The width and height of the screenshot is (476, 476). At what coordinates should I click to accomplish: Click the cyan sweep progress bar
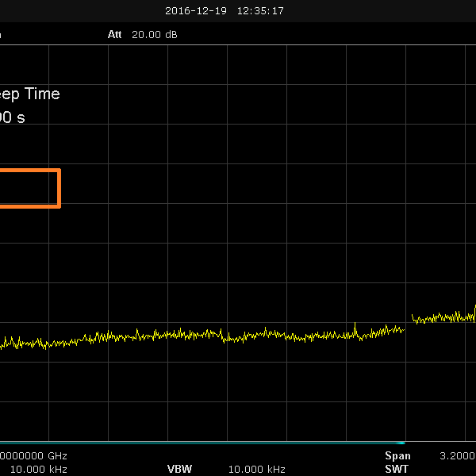point(198,443)
